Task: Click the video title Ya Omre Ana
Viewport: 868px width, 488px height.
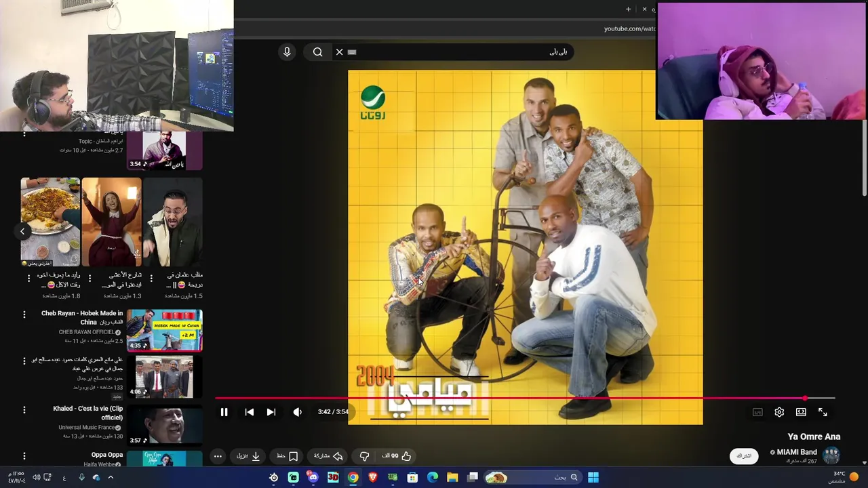Action: pos(814,437)
